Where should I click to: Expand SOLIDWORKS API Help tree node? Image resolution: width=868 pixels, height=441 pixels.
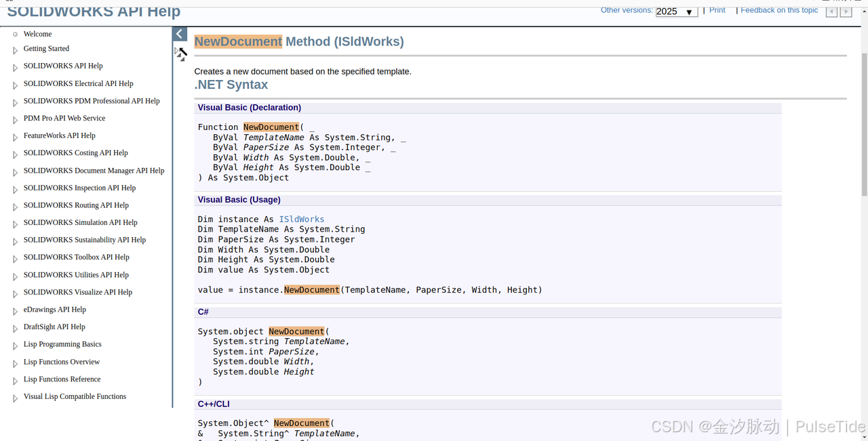coord(15,68)
